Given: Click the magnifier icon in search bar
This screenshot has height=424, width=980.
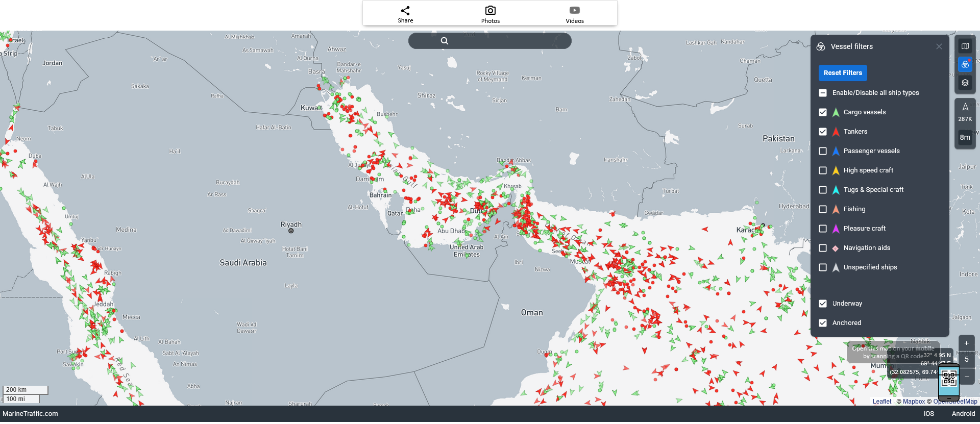Looking at the screenshot, I should click(445, 41).
